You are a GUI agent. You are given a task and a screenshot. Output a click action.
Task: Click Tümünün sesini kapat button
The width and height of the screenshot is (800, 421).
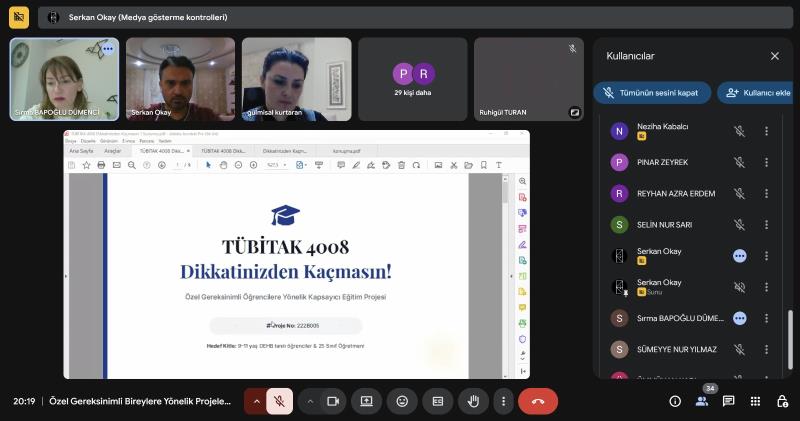(653, 93)
